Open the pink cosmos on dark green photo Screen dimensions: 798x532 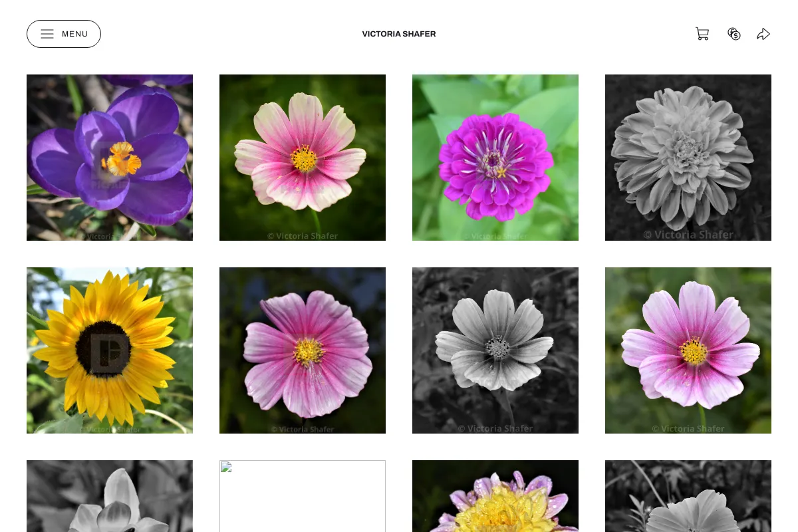pyautogui.click(x=303, y=158)
